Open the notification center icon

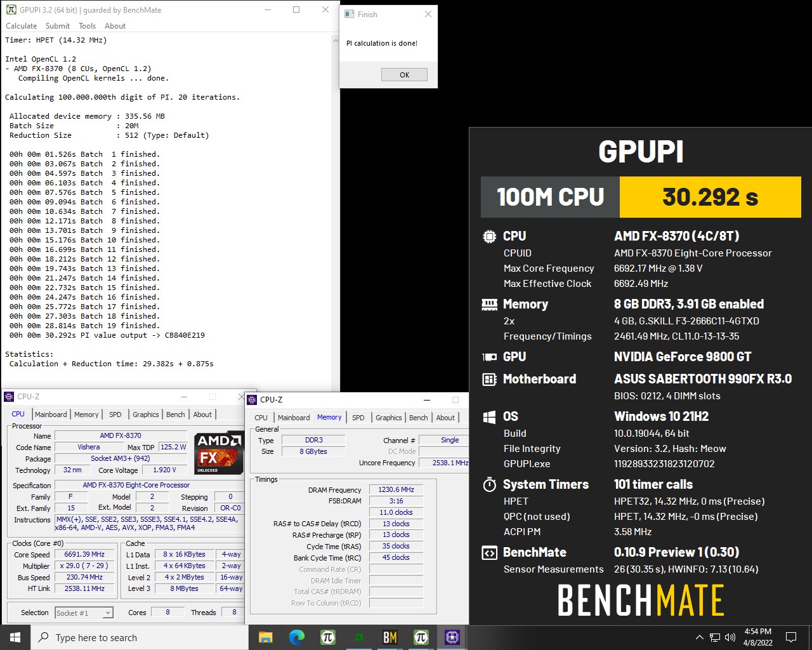pyautogui.click(x=791, y=637)
